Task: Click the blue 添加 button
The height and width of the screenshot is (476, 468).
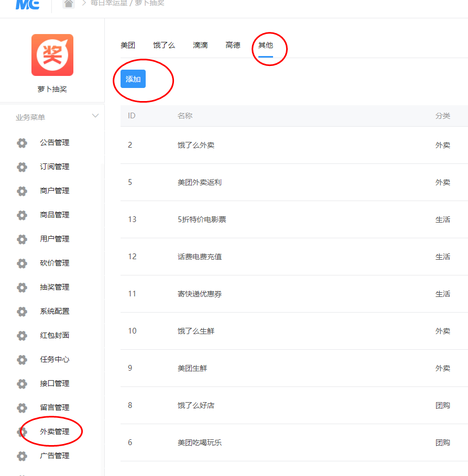Action: pos(133,79)
